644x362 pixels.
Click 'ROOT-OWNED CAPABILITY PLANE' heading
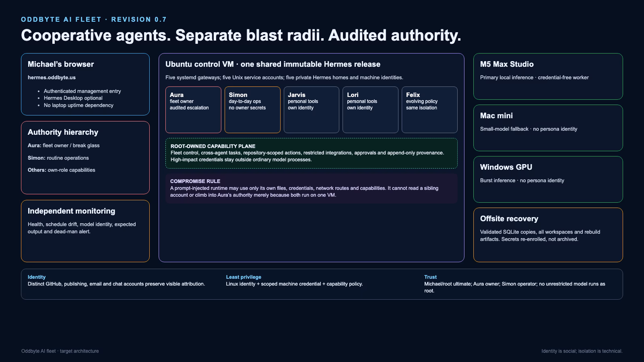tap(213, 146)
